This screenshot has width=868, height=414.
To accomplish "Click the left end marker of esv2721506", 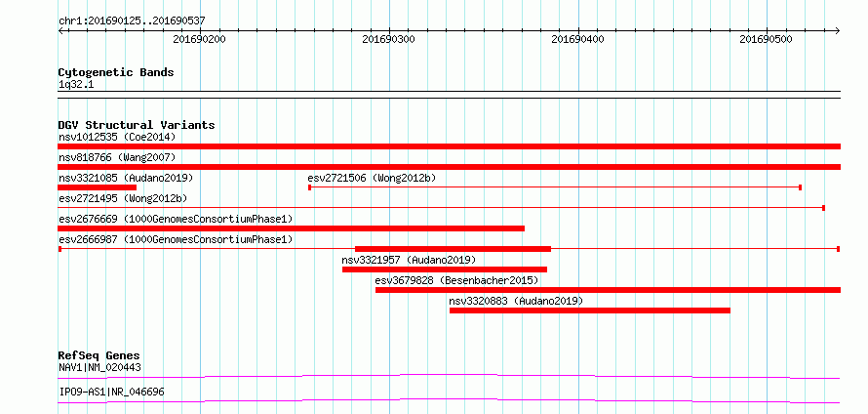I will (x=309, y=187).
